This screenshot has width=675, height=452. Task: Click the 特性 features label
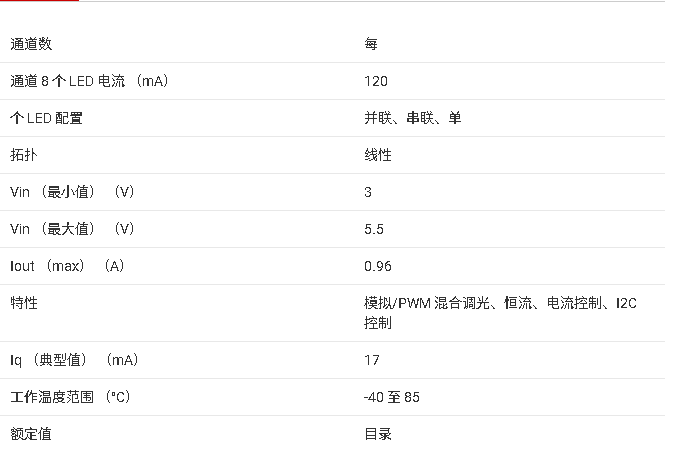coord(24,303)
